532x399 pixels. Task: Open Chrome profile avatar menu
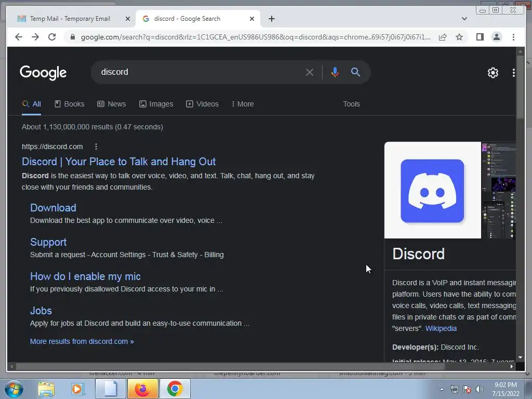point(496,37)
